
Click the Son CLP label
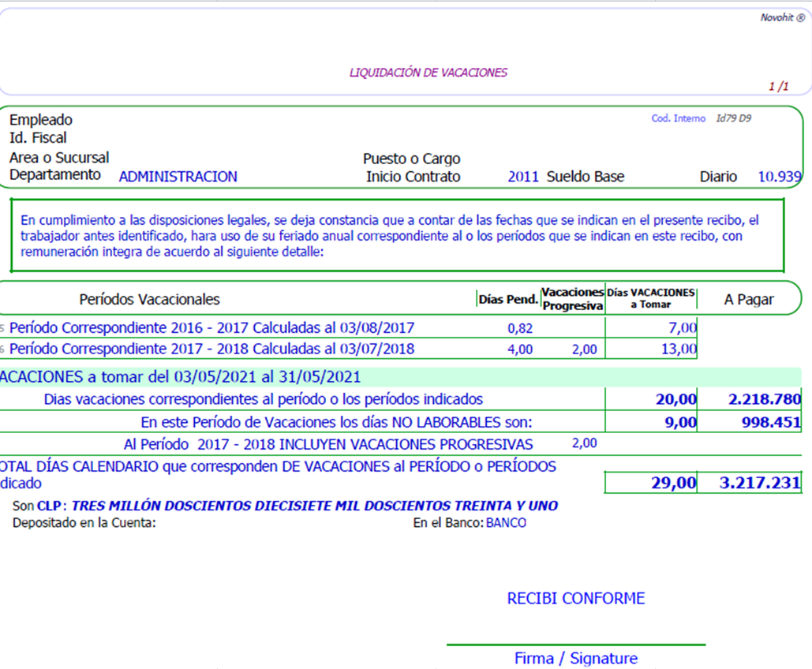tap(39, 506)
